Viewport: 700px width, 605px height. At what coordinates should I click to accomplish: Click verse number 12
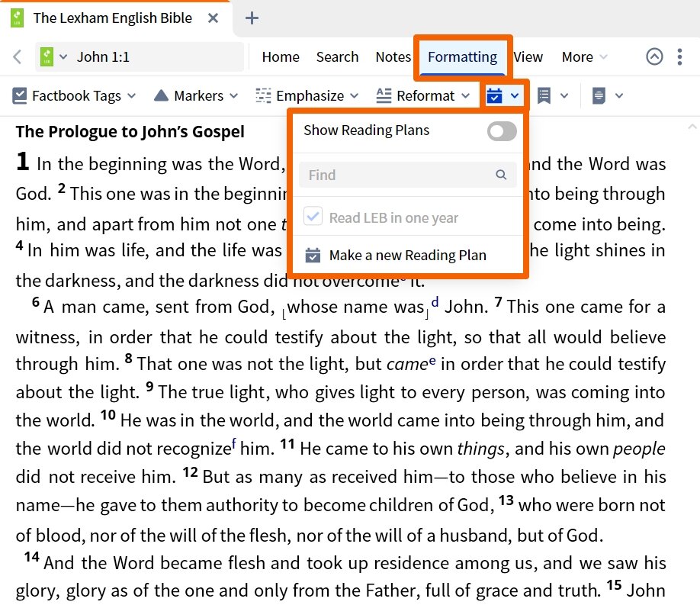[x=190, y=471]
